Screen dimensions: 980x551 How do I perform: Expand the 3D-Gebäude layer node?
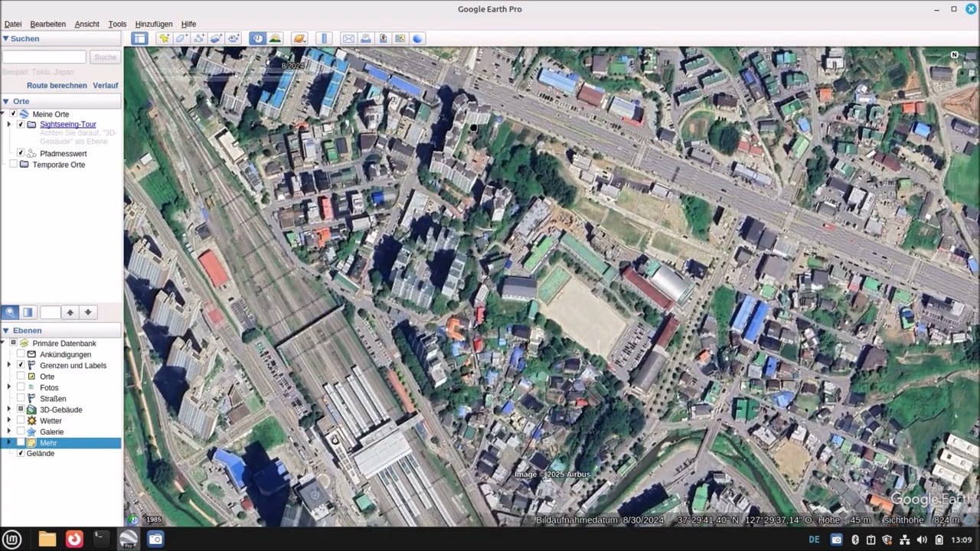9,409
